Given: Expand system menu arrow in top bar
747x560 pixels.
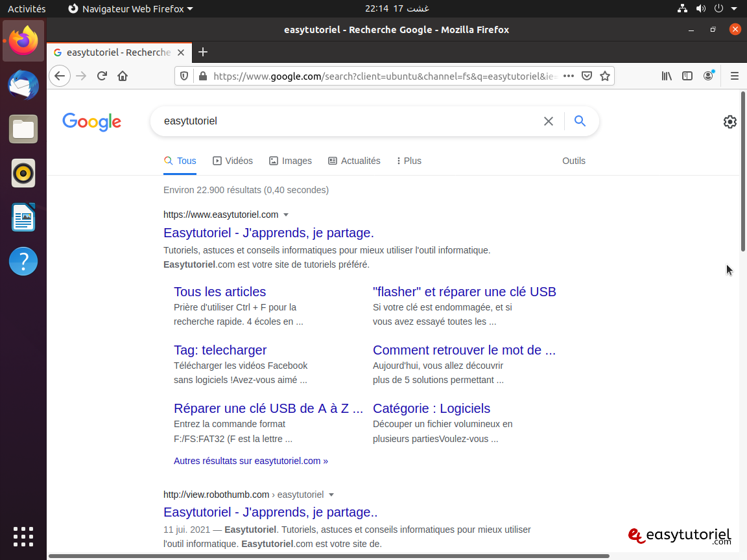Looking at the screenshot, I should click(x=734, y=8).
